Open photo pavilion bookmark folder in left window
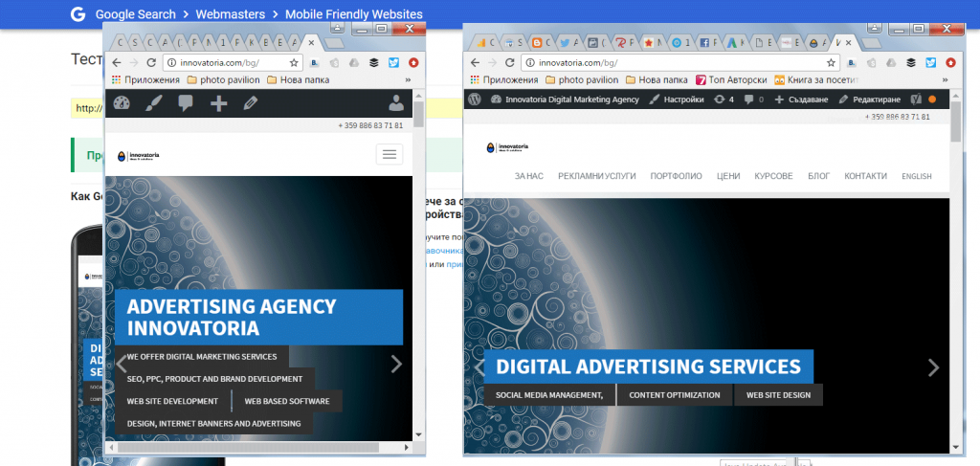Screen dimensions: 980x466 [x=223, y=80]
